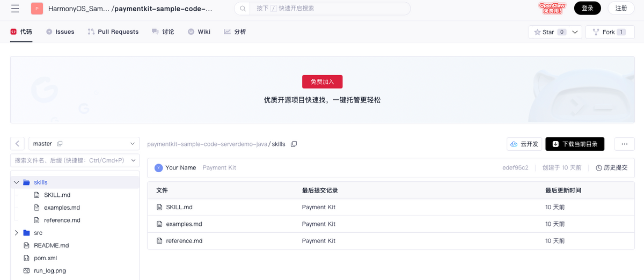Open the master branch dropdown
This screenshot has height=280, width=644.
pos(84,144)
